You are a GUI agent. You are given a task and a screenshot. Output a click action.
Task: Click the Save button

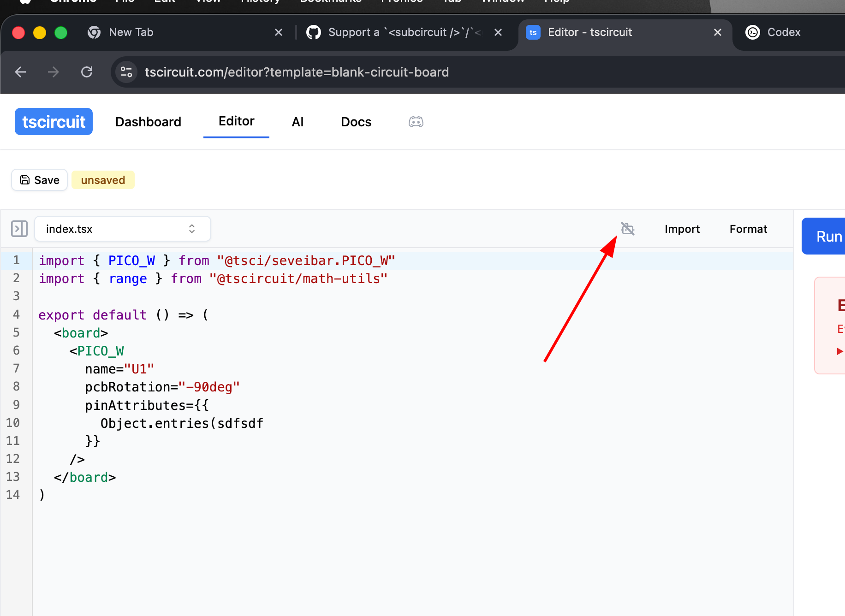(x=40, y=180)
